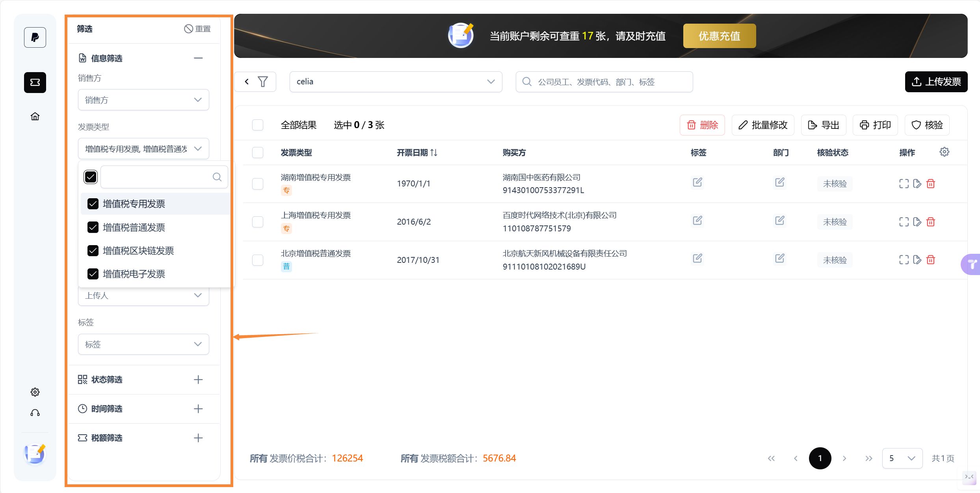This screenshot has width=980, height=493.
Task: Open the 发票类型 dropdown
Action: 143,149
